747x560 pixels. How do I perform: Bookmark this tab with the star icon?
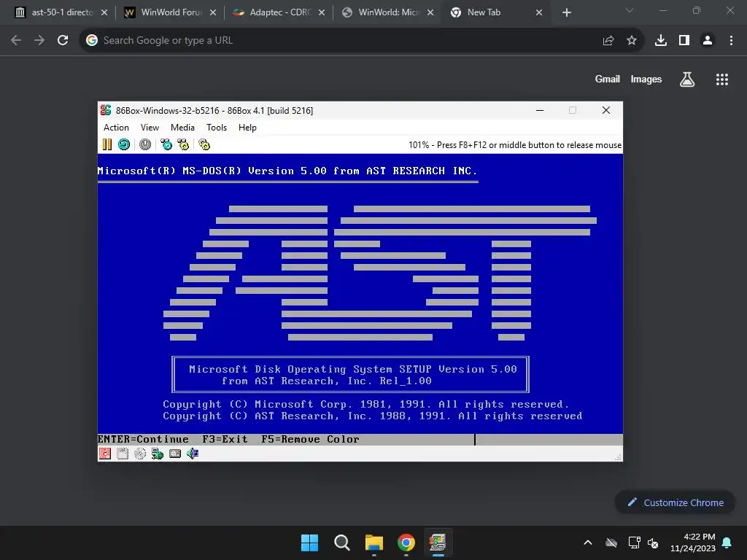click(632, 41)
